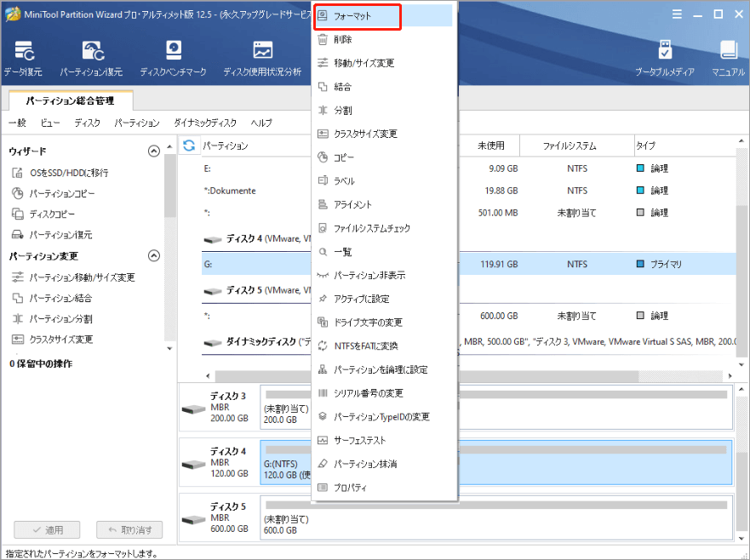Click the プロパティ icon in the context menu

(323, 488)
